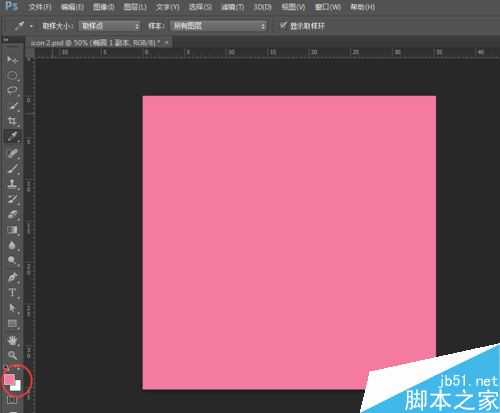
Task: Select the Healing Brush tool
Action: [12, 154]
